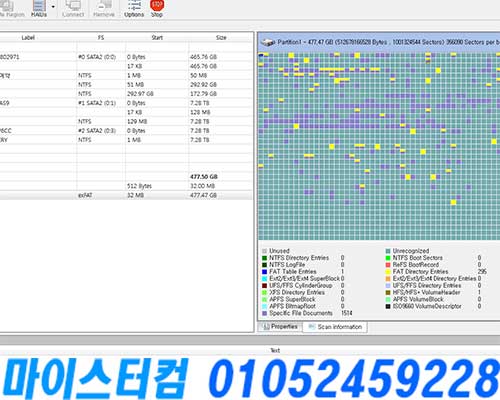Screen dimensions: 500x400
Task: Click the APFS SuperBlock legend entry
Action: click(292, 299)
